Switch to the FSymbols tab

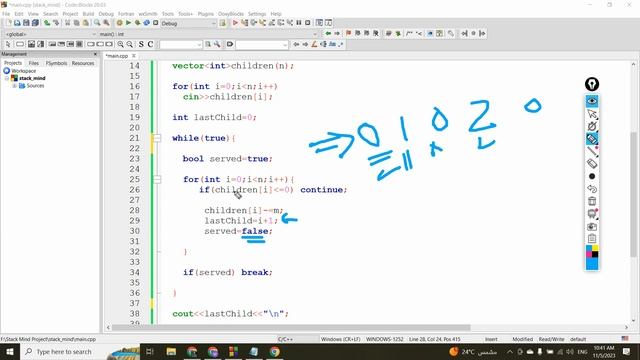(56, 63)
